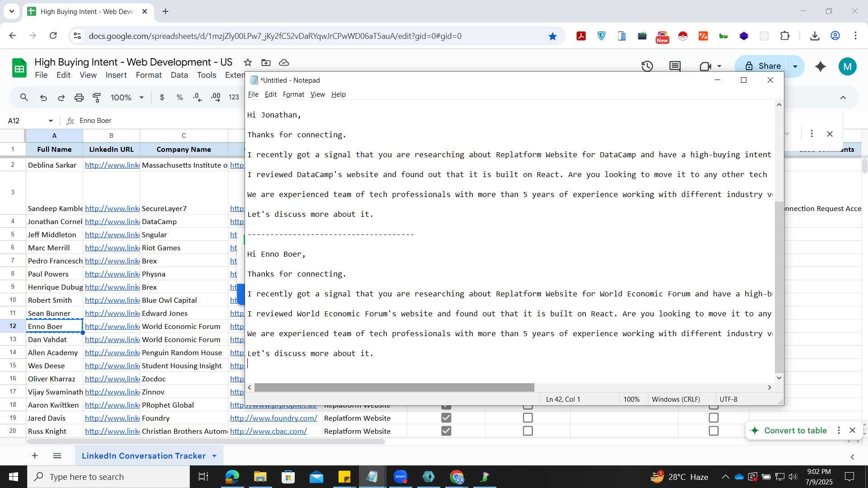
Task: Open cbac.com website link
Action: 269,431
